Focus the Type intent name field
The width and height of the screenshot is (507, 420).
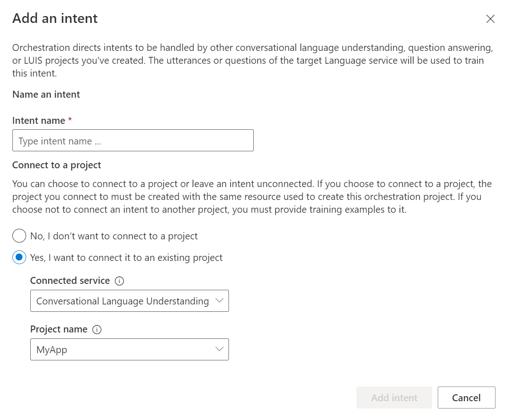[133, 141]
